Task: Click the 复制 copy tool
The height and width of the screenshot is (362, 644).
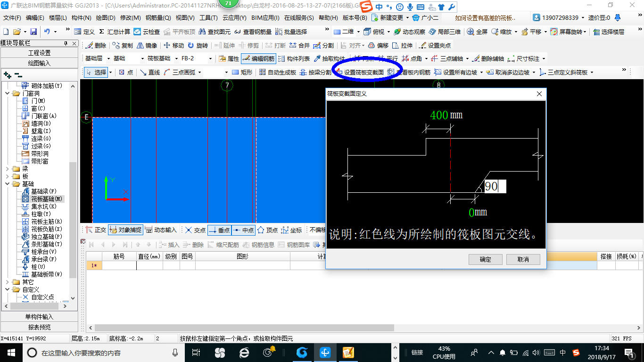Action: (123, 46)
